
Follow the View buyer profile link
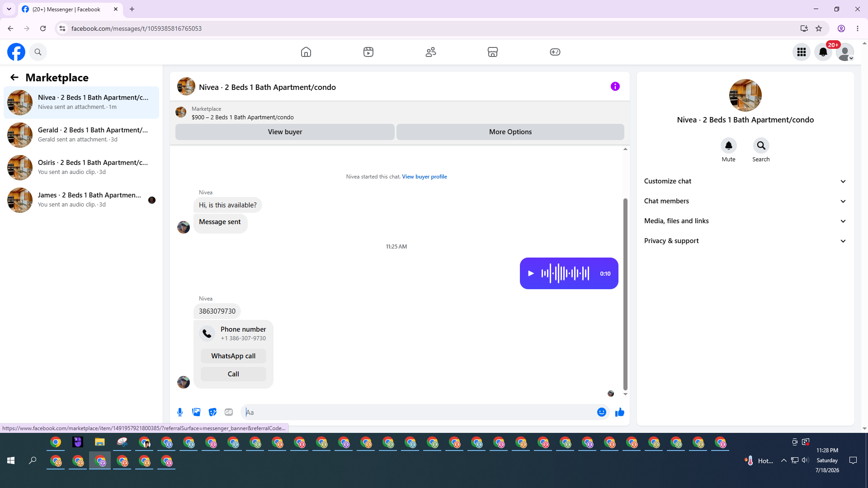(x=425, y=177)
